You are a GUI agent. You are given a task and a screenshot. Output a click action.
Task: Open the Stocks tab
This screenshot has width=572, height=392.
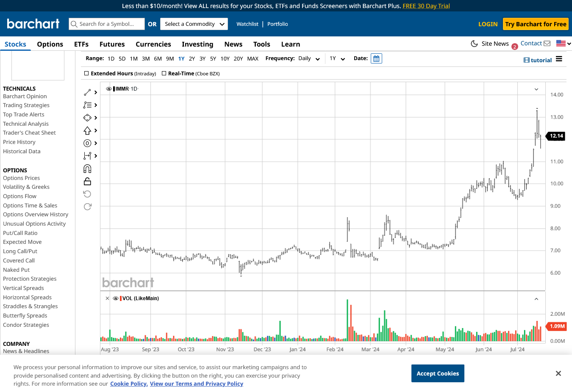[x=15, y=44]
